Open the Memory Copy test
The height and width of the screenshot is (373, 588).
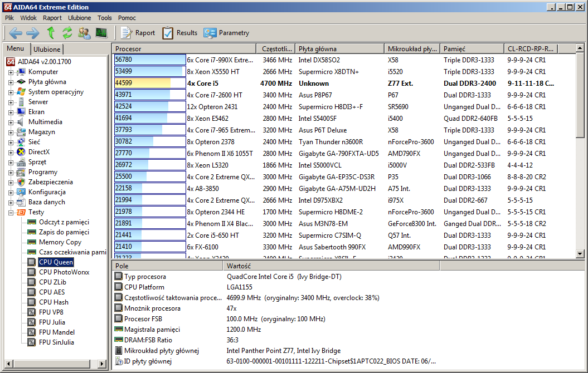tap(60, 242)
